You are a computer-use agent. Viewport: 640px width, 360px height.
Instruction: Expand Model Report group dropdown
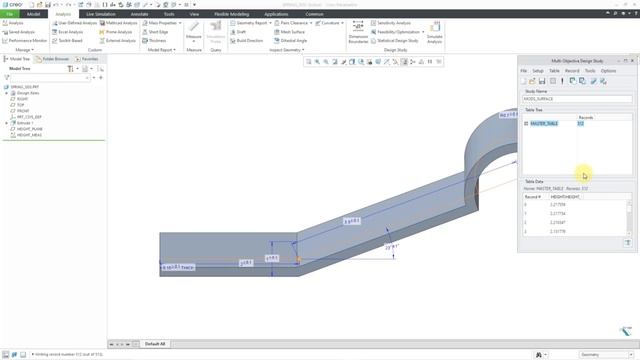point(162,50)
